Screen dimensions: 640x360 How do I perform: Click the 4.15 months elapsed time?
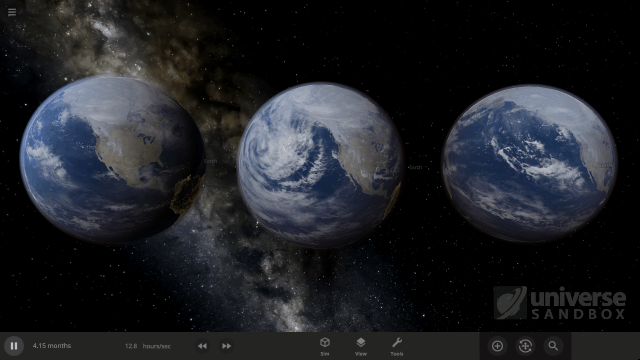52,346
